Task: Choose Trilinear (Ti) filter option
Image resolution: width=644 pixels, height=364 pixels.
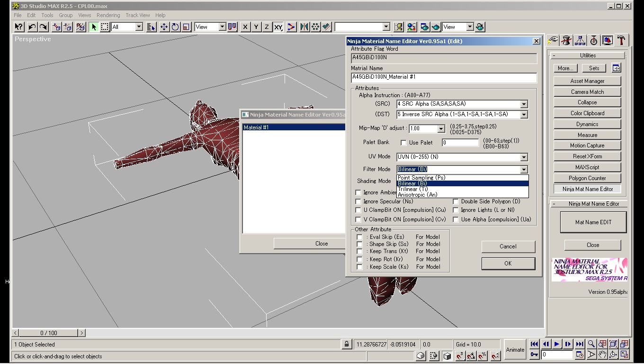Action: pyautogui.click(x=462, y=189)
